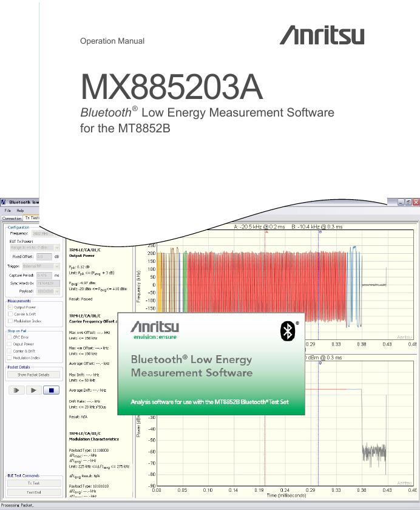Enable the Modulation Index measurement checkbox

[x=9, y=321]
